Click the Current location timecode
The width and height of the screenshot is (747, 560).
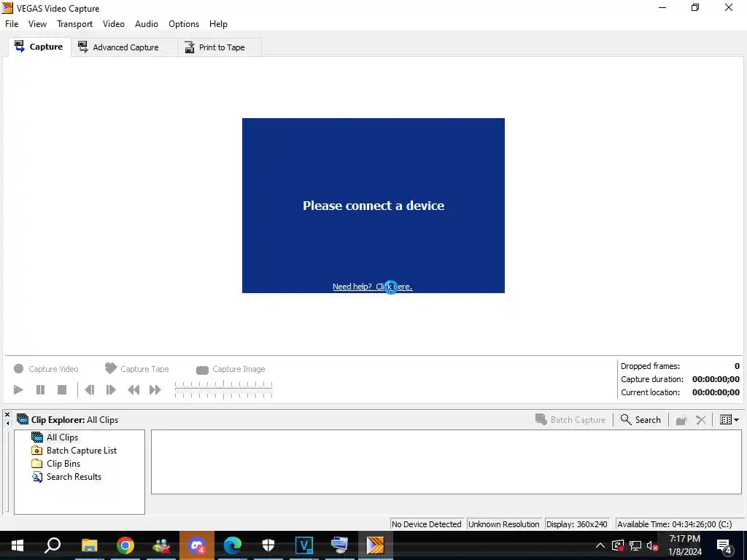716,392
